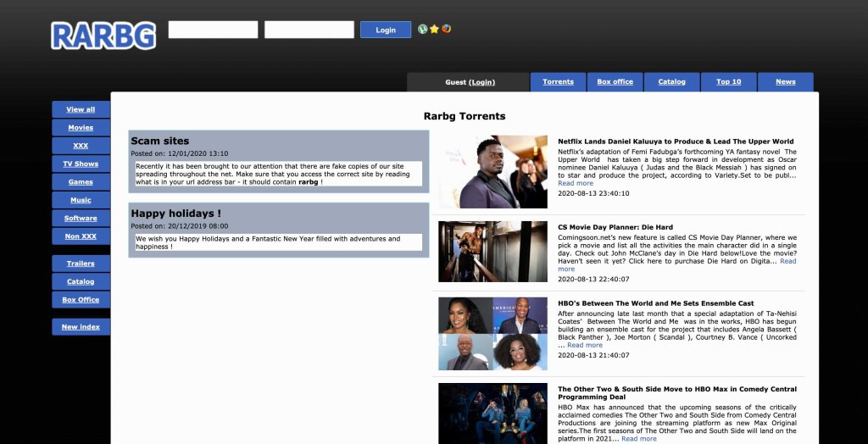Select XXX category in sidebar

click(x=81, y=146)
